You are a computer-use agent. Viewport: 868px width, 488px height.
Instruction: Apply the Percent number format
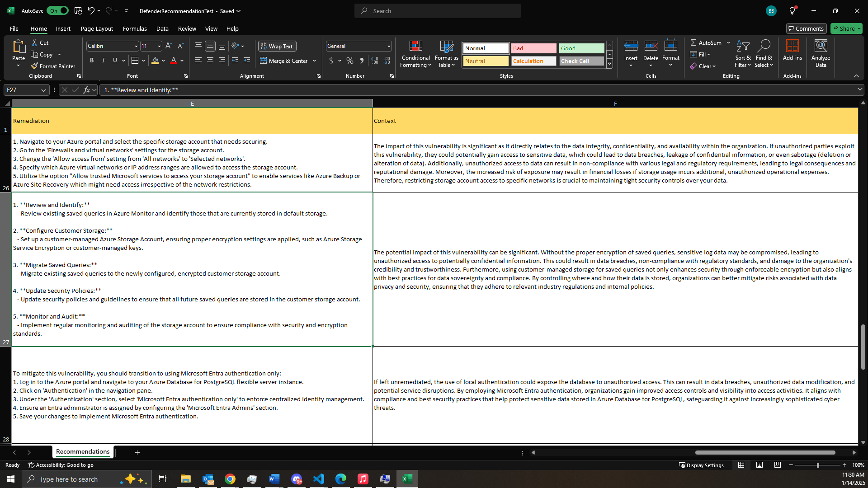coord(349,60)
